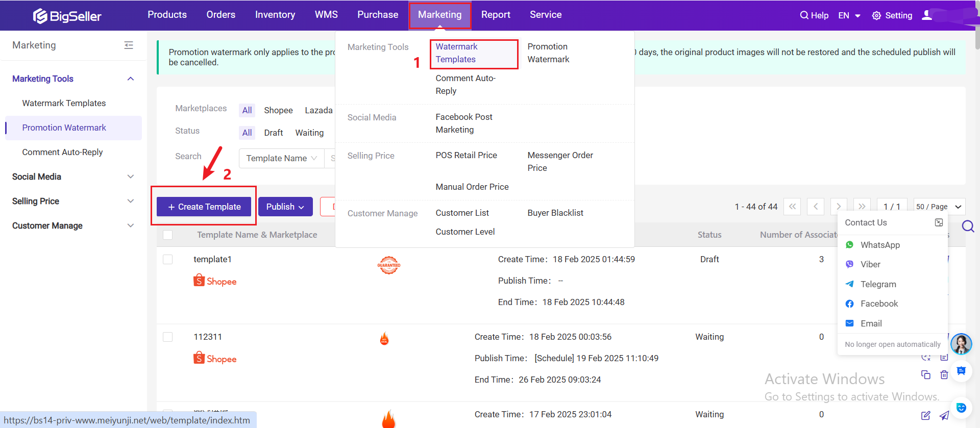980x428 pixels.
Task: Minimize the Contact Us popup
Action: point(938,222)
